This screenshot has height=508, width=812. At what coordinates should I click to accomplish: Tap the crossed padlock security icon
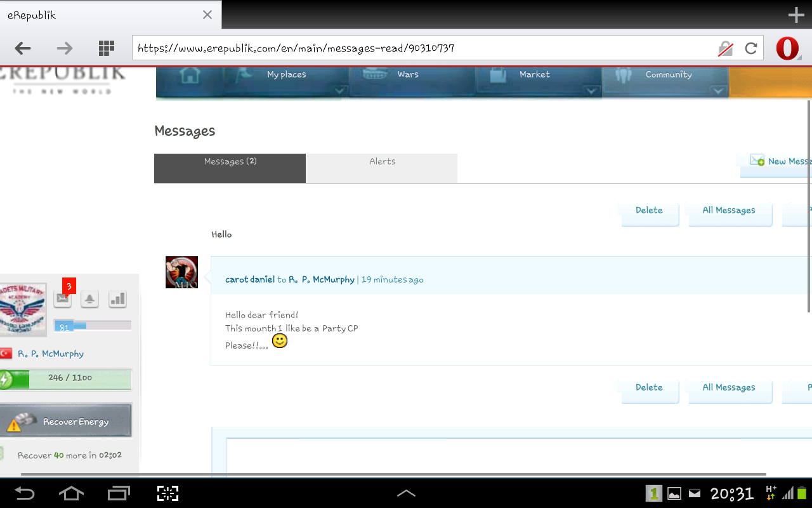click(725, 48)
